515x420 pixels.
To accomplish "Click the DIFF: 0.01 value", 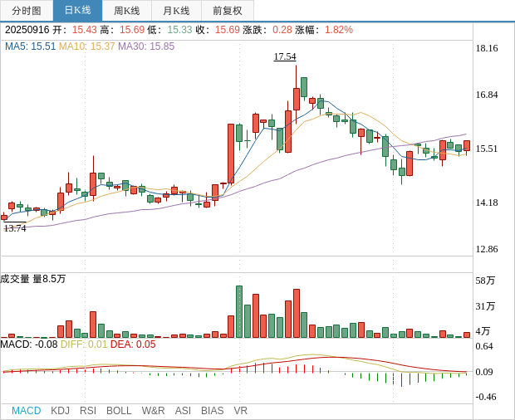I will [x=84, y=344].
